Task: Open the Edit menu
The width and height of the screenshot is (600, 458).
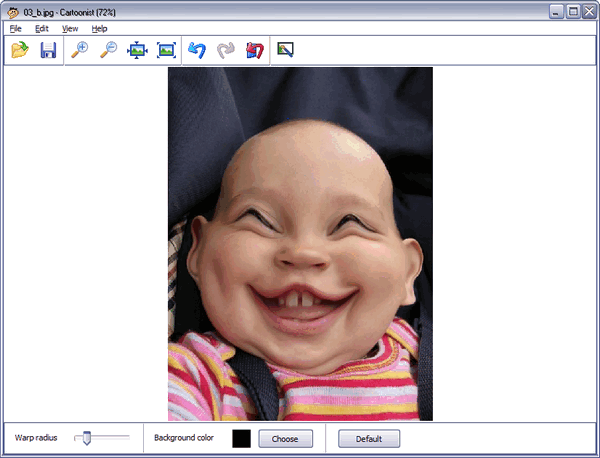Action: pos(41,29)
